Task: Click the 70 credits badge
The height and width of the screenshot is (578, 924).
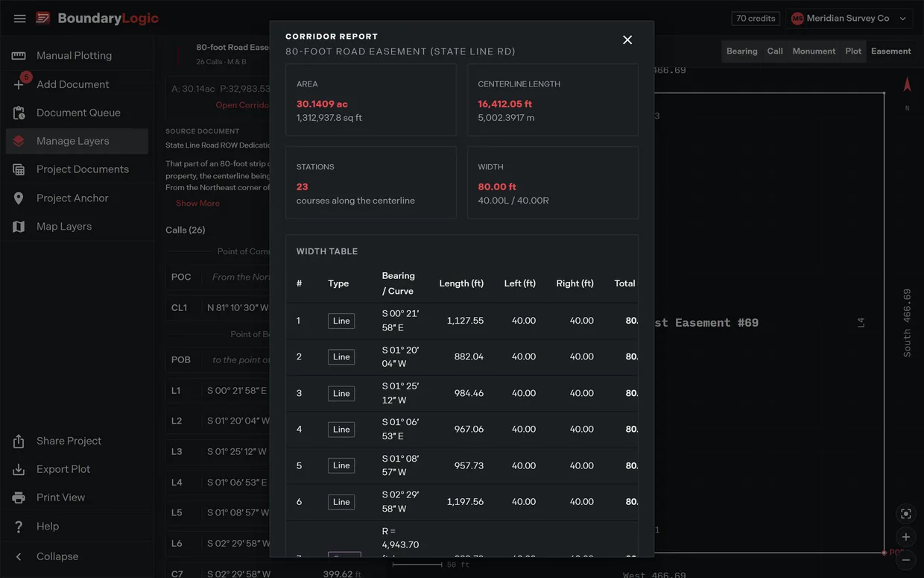Action: (x=756, y=19)
